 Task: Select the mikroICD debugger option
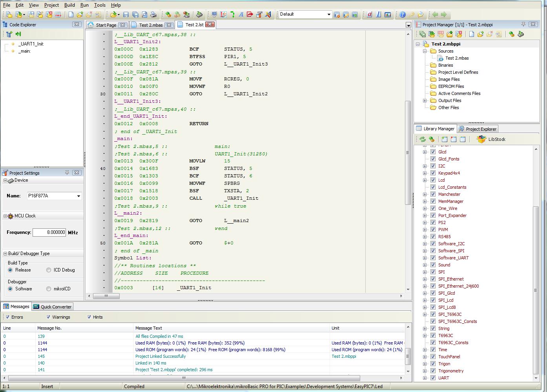click(49, 289)
